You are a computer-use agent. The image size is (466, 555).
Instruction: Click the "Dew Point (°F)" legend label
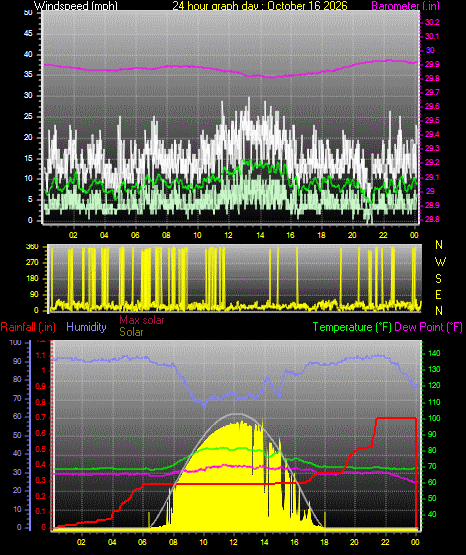pos(428,327)
